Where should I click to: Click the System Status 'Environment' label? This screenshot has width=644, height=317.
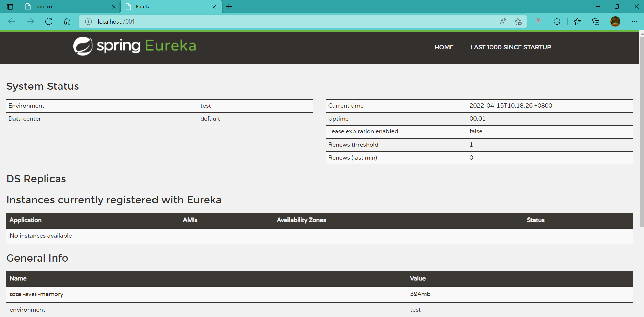[x=26, y=106]
